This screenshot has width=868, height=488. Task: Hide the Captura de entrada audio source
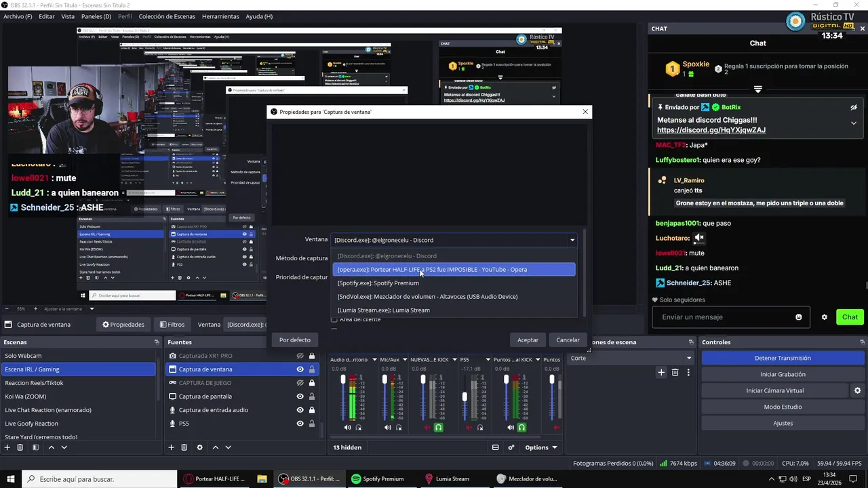coord(300,410)
